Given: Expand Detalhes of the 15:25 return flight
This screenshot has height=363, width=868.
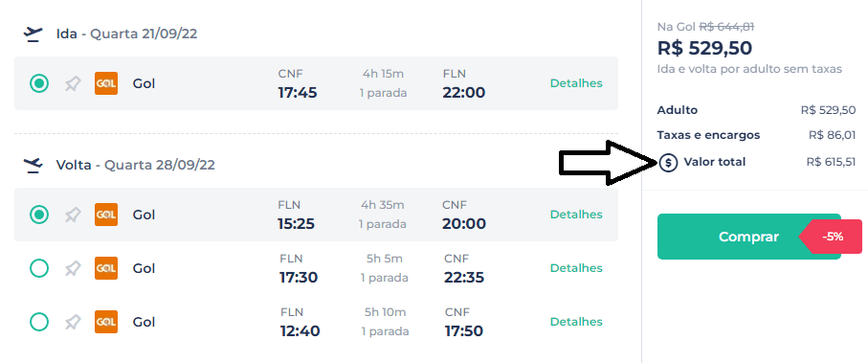Looking at the screenshot, I should point(576,215).
